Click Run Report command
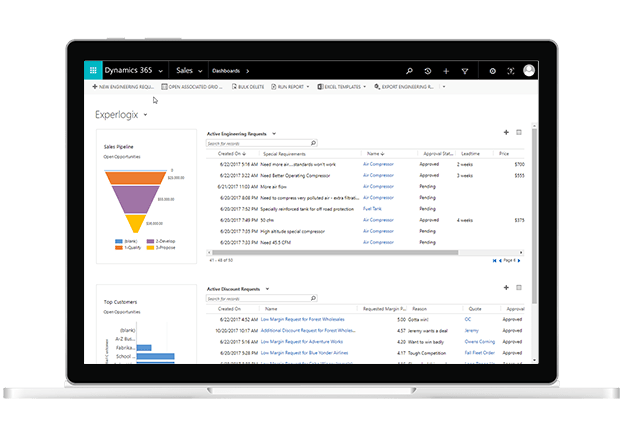This screenshot has height=436, width=623. [x=290, y=87]
